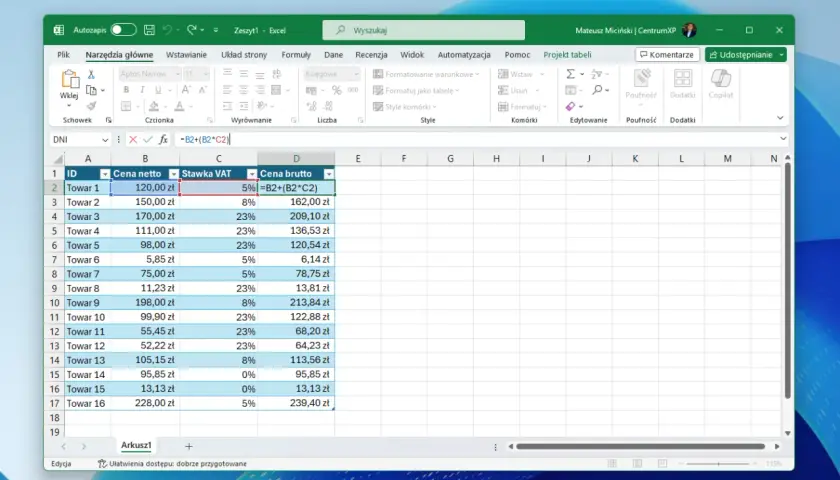Click the AutoSum sigma icon
This screenshot has width=840, height=480.
(x=571, y=74)
